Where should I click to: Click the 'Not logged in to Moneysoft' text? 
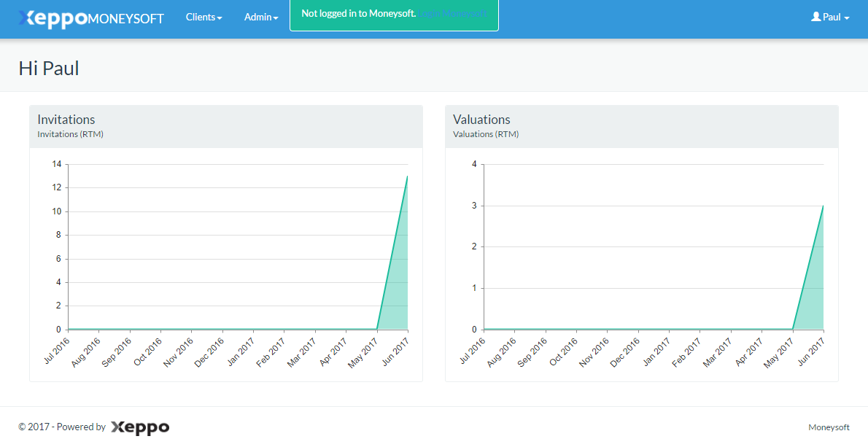(x=358, y=14)
